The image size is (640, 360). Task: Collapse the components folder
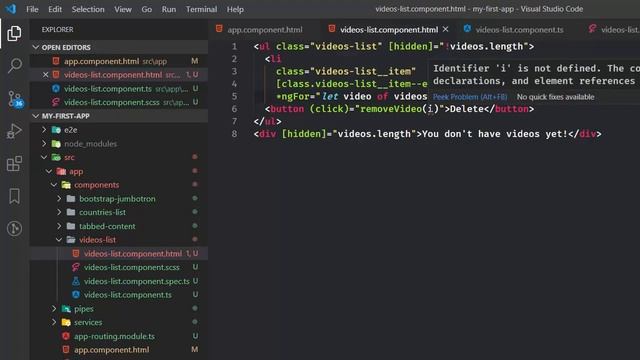[x=54, y=185]
